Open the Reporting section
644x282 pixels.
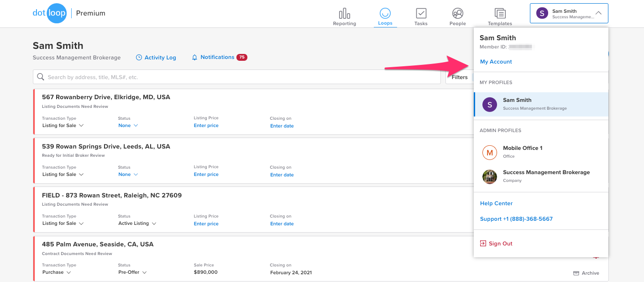pyautogui.click(x=344, y=16)
